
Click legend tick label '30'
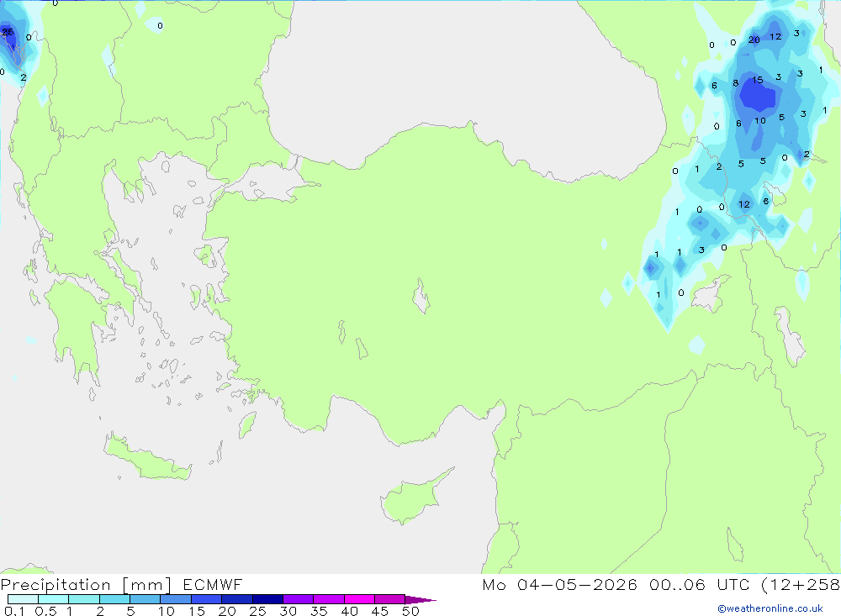(x=288, y=611)
